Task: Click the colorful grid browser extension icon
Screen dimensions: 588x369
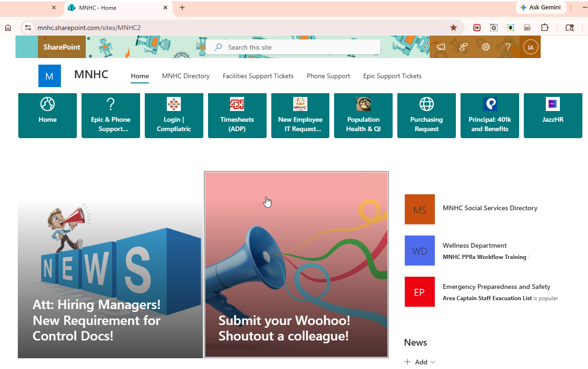Action: pyautogui.click(x=511, y=28)
